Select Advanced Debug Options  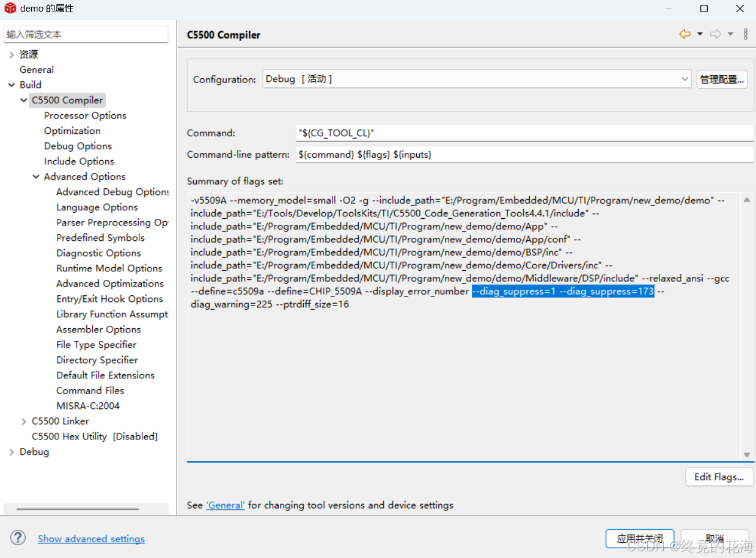112,192
